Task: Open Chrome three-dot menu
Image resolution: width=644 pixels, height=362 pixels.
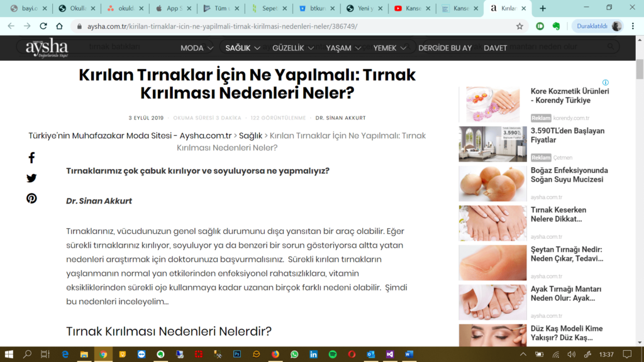Action: pyautogui.click(x=633, y=26)
